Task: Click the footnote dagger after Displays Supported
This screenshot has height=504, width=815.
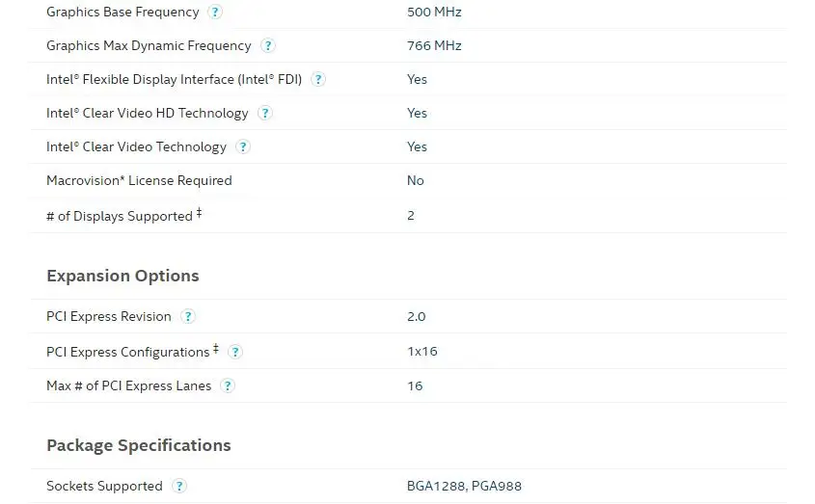Action: pyautogui.click(x=199, y=213)
